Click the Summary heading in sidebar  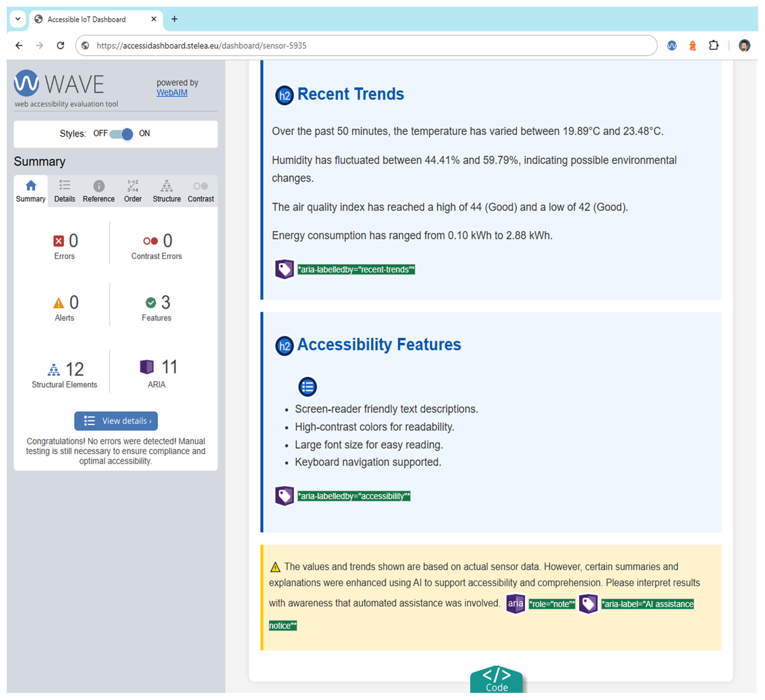click(x=40, y=162)
